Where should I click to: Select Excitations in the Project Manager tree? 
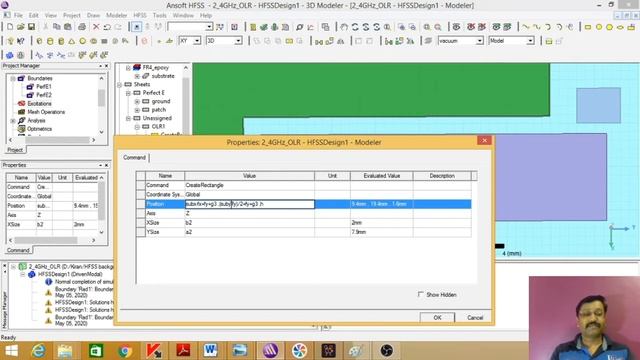tap(39, 104)
